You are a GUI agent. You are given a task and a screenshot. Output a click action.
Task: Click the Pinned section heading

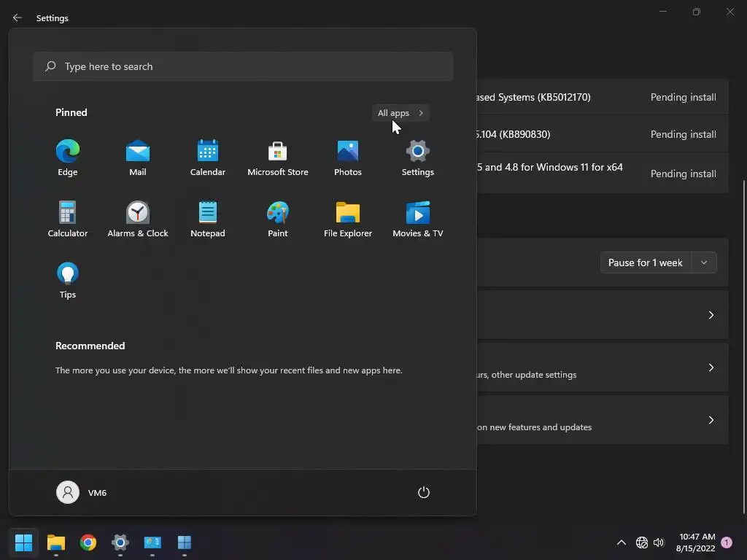pyautogui.click(x=71, y=112)
